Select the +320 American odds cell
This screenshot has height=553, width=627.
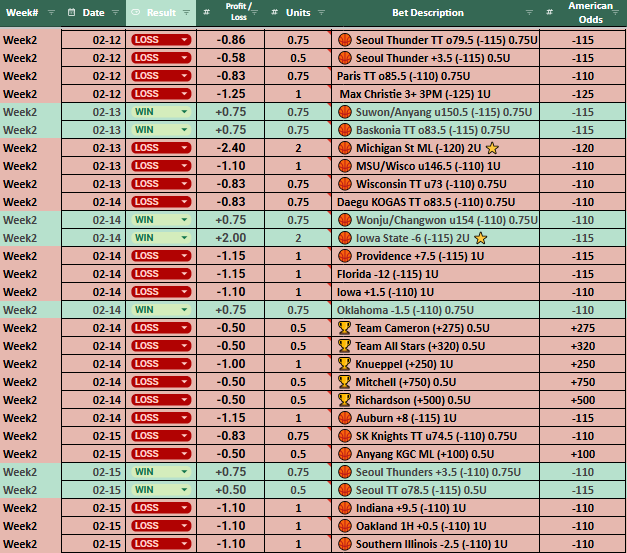pos(583,346)
